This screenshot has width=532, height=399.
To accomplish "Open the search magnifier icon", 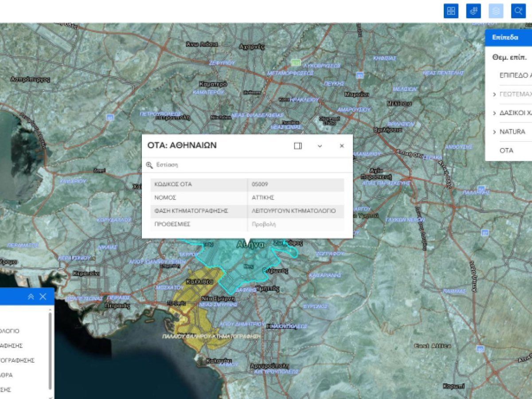I will tap(518, 11).
